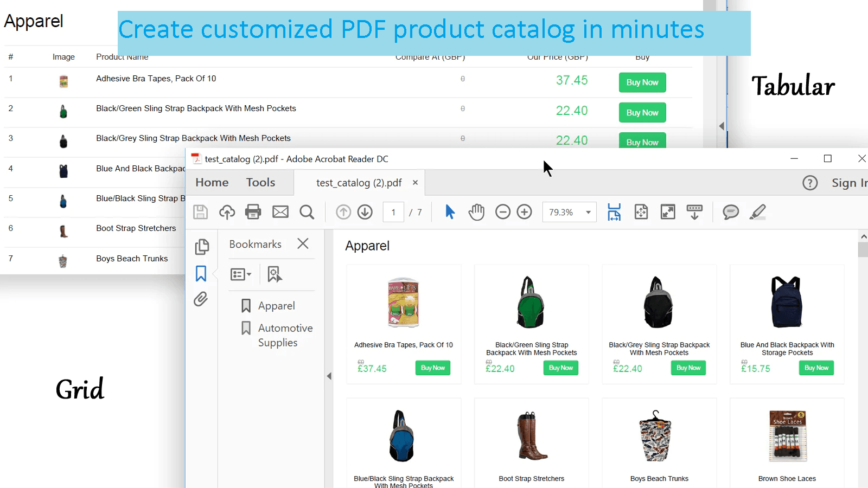
Task: Click the page number input field
Action: [x=393, y=213]
